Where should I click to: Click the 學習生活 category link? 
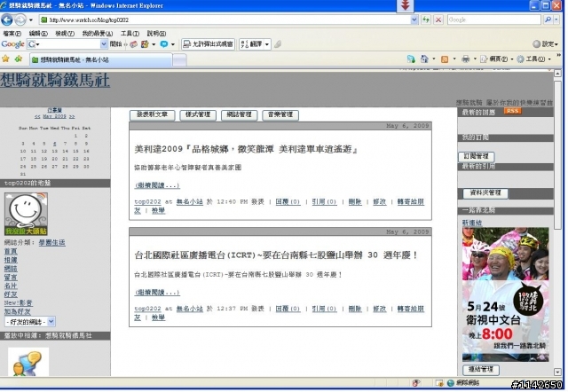point(51,242)
